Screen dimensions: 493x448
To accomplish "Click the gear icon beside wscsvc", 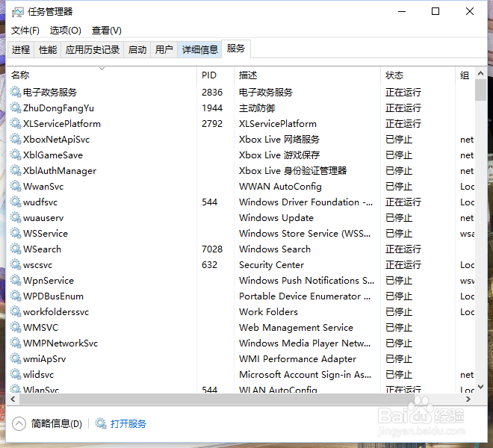I will pyautogui.click(x=16, y=264).
